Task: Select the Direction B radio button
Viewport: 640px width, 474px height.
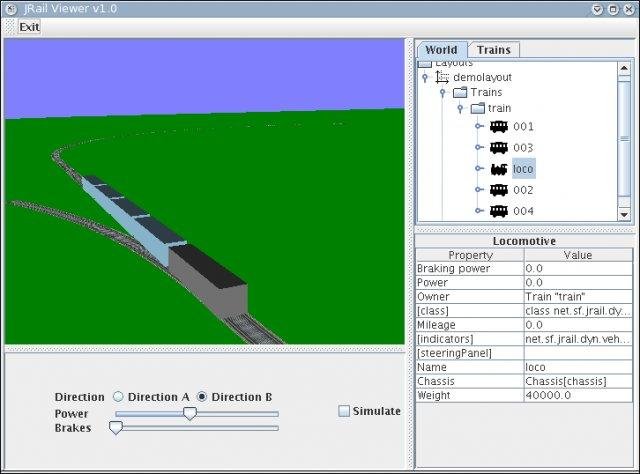Action: click(202, 396)
